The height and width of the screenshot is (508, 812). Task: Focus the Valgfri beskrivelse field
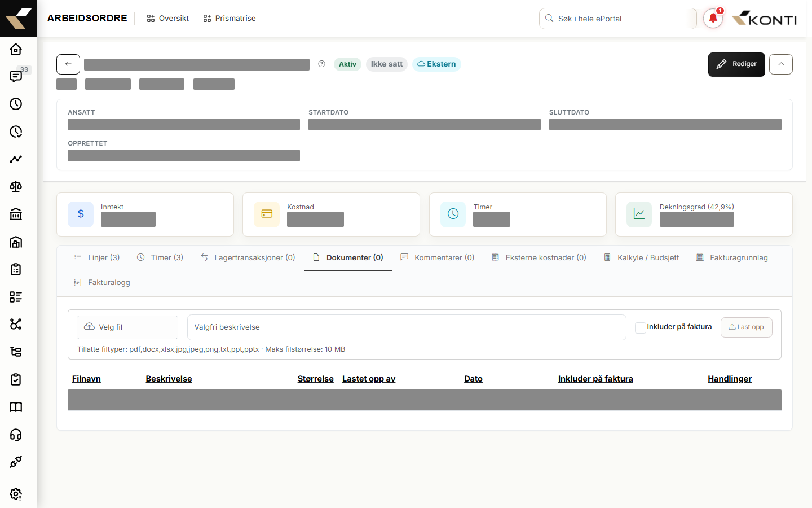point(407,327)
